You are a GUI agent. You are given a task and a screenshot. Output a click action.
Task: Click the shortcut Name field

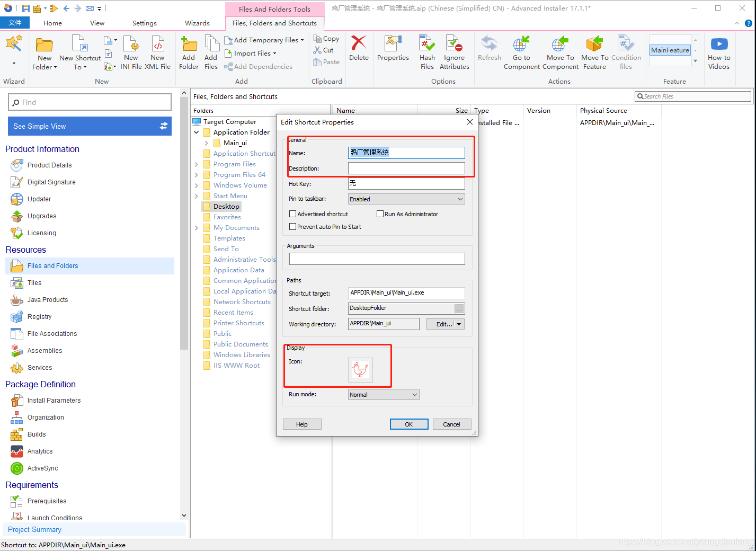click(406, 153)
